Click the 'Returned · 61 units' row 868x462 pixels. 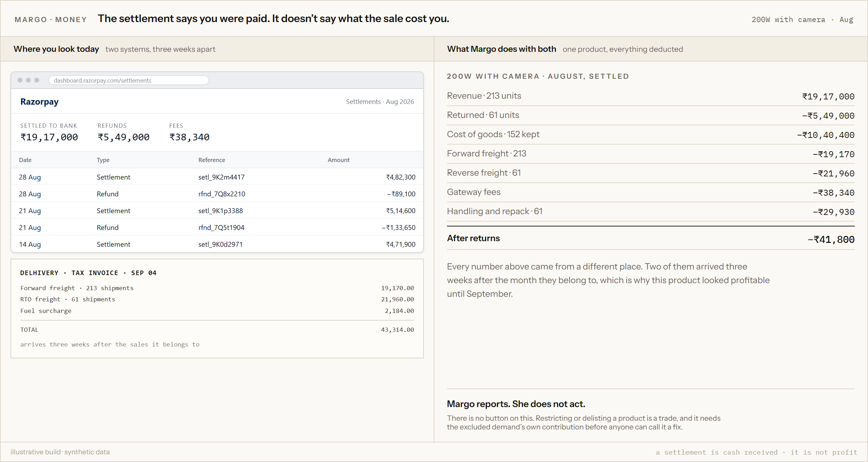[x=651, y=115]
